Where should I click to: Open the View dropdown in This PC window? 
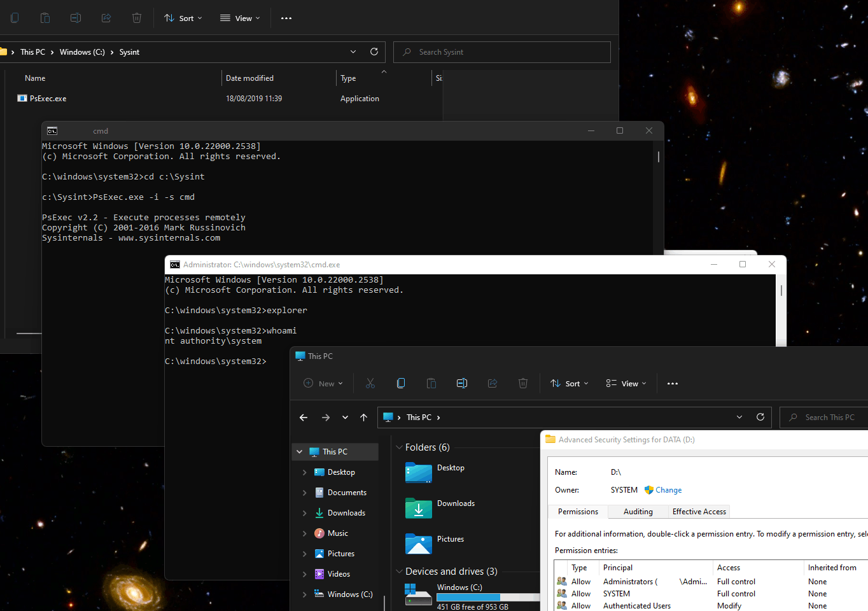coord(626,383)
